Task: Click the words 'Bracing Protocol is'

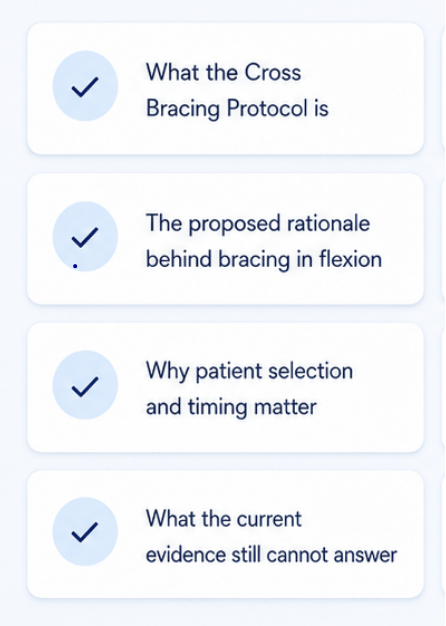Action: (237, 109)
